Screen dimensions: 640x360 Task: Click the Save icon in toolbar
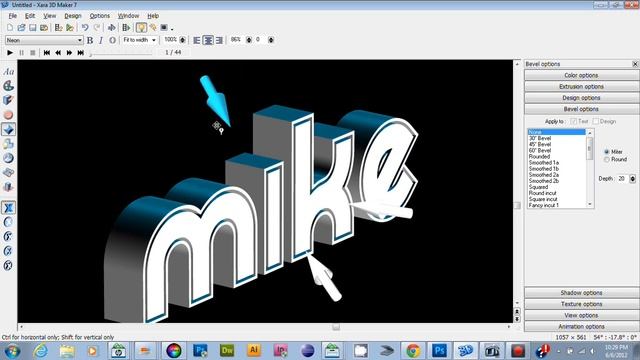pyautogui.click(x=32, y=28)
